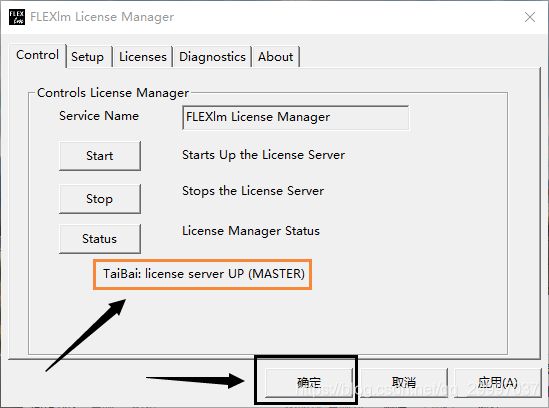Check license manager with Status button
The height and width of the screenshot is (408, 549).
[x=100, y=239]
